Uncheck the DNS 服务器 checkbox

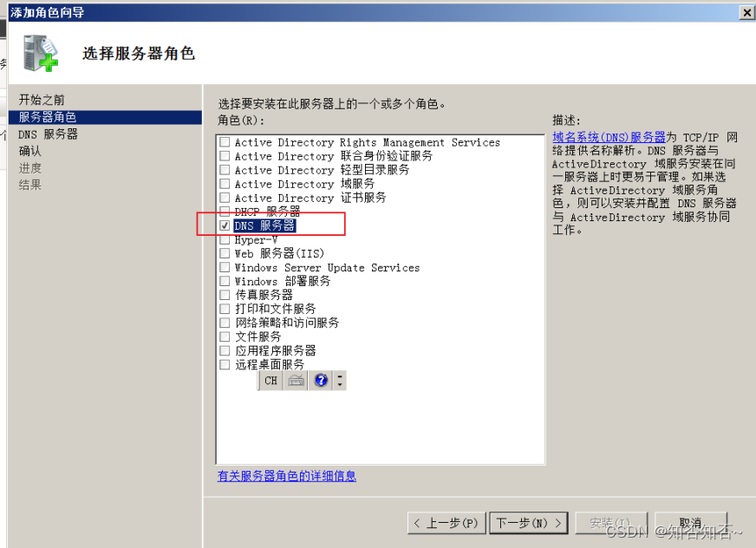(225, 225)
